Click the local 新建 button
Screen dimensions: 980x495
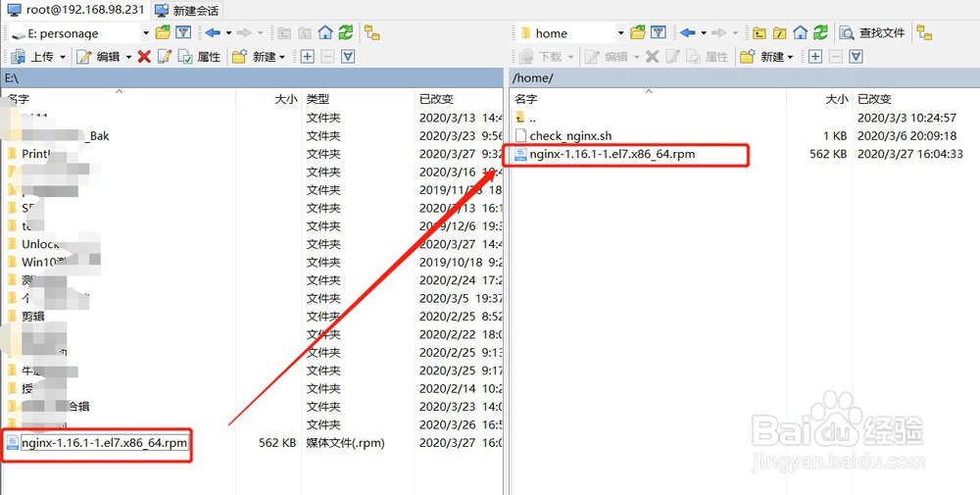pyautogui.click(x=255, y=57)
